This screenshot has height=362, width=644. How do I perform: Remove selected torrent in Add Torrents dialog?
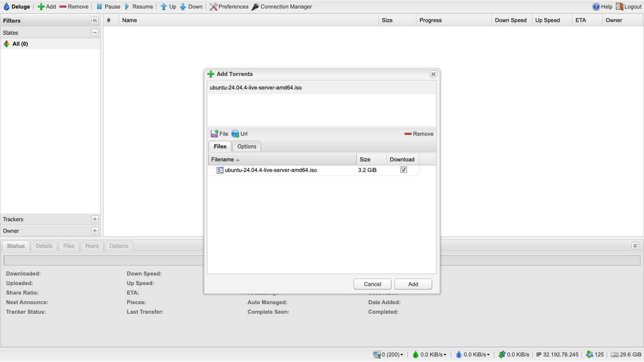419,134
